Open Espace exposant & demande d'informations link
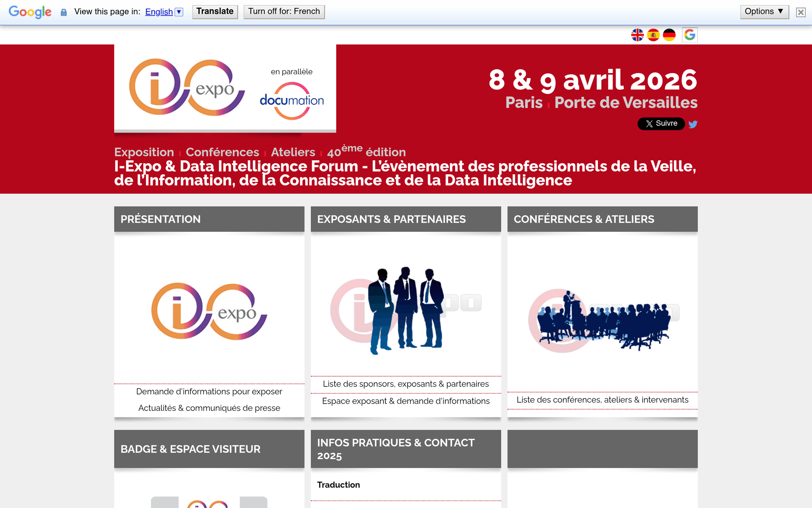812x508 pixels. [x=406, y=401]
